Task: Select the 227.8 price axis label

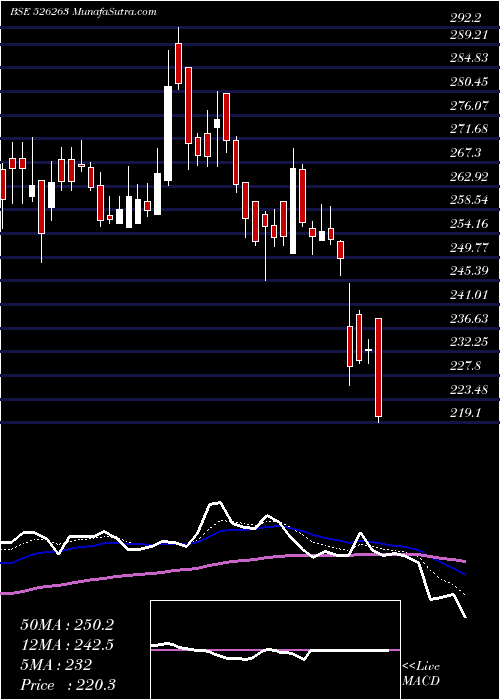Action: (x=466, y=366)
